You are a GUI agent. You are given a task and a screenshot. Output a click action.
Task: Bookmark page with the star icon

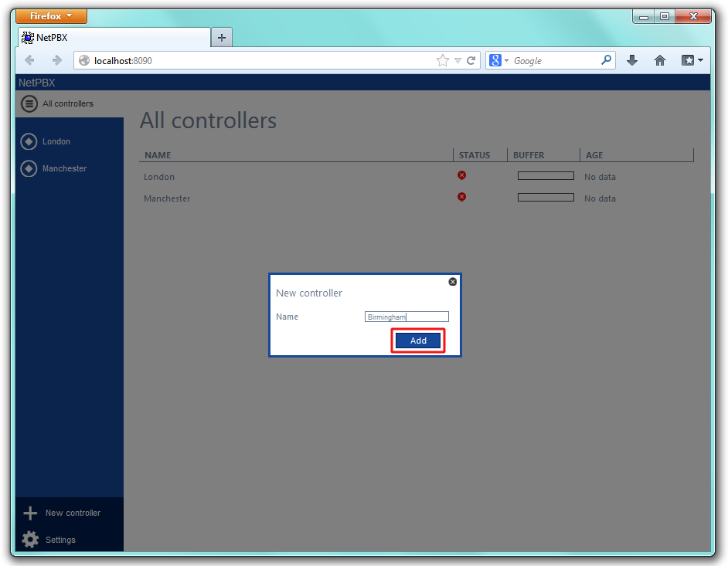click(x=443, y=60)
